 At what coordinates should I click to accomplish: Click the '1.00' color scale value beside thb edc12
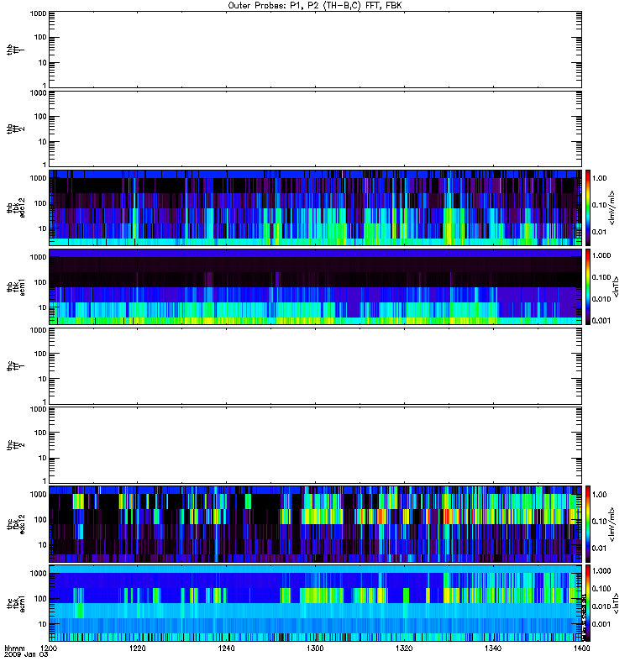[599, 178]
